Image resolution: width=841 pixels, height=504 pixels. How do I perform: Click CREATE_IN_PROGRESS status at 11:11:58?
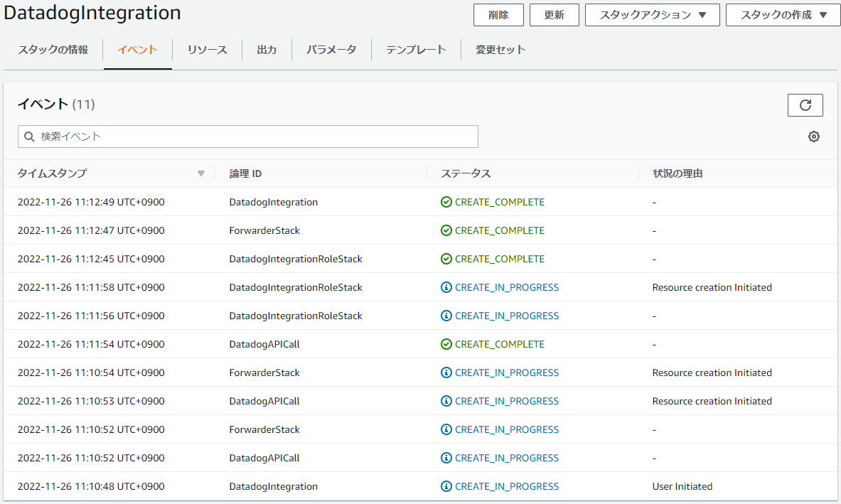(507, 287)
